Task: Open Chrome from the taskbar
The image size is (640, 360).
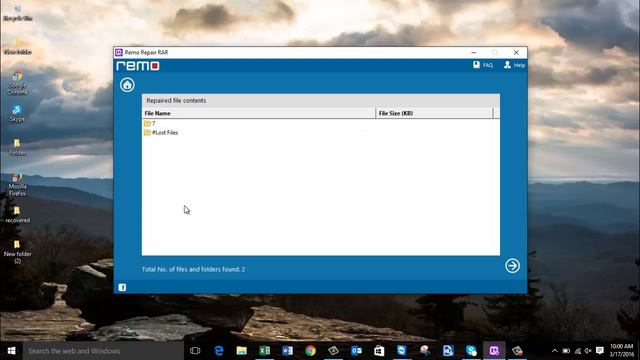Action: tap(310, 351)
